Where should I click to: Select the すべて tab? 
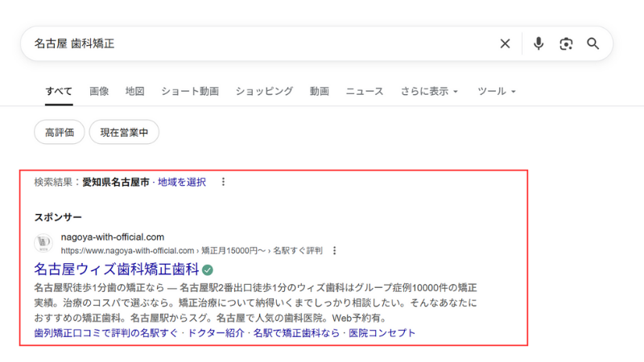pos(59,91)
